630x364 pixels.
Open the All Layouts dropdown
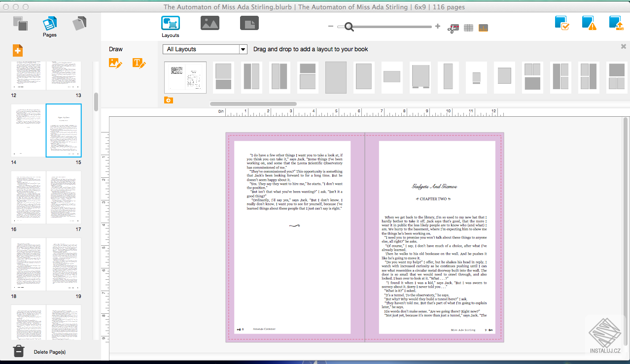(x=205, y=49)
